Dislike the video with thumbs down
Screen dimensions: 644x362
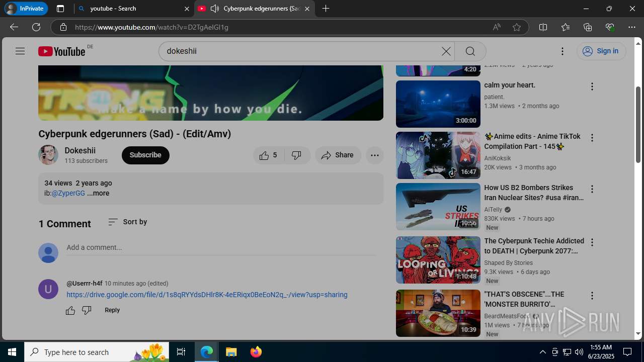pos(297,155)
